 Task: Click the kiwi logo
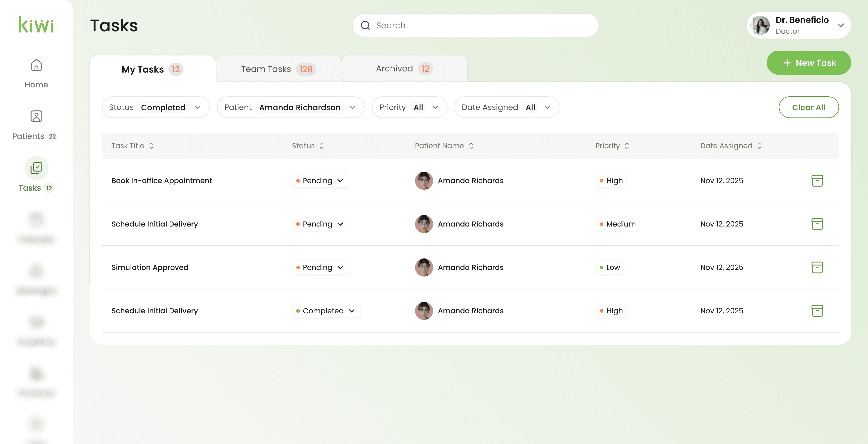click(x=36, y=25)
